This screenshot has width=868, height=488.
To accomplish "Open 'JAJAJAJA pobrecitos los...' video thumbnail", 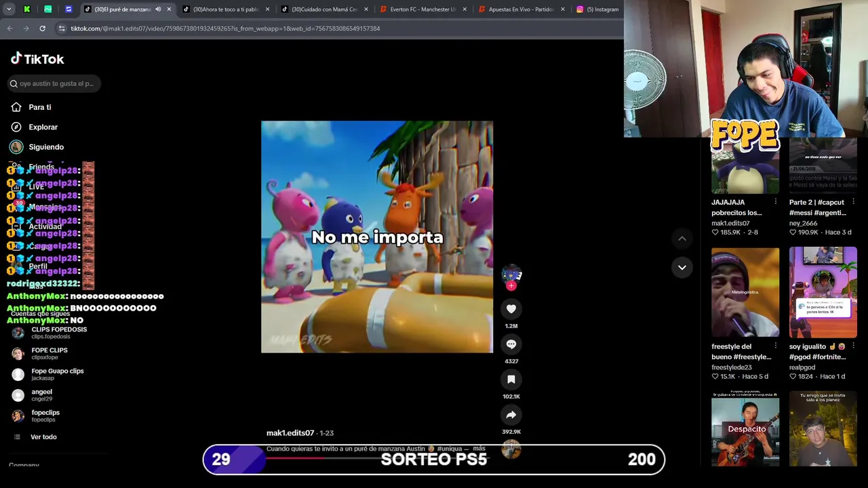I will 745,165.
